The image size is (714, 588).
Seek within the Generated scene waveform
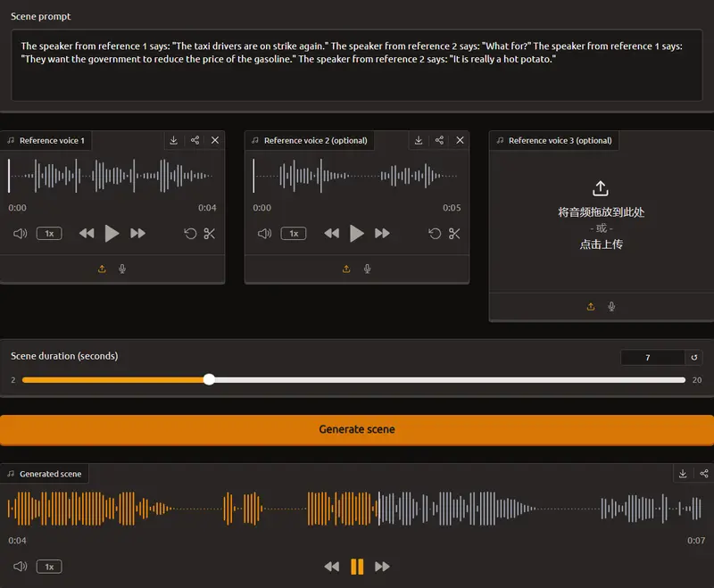pos(354,509)
